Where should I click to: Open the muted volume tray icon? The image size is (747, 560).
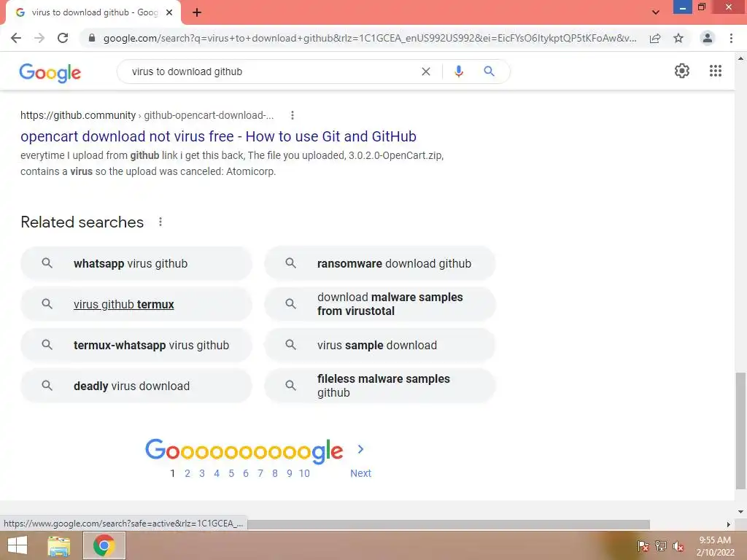point(678,546)
